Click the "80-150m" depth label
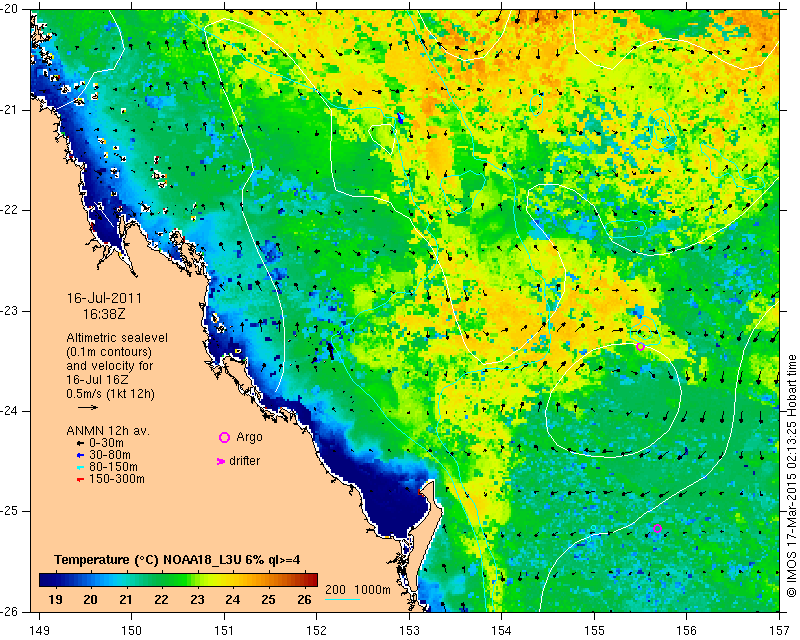 coord(113,467)
